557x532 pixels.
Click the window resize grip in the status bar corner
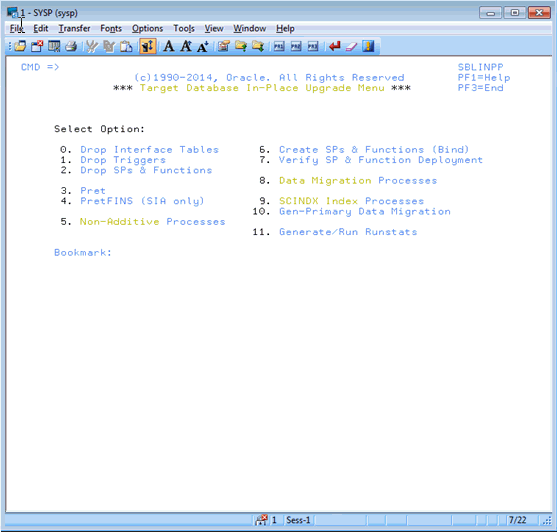click(547, 521)
